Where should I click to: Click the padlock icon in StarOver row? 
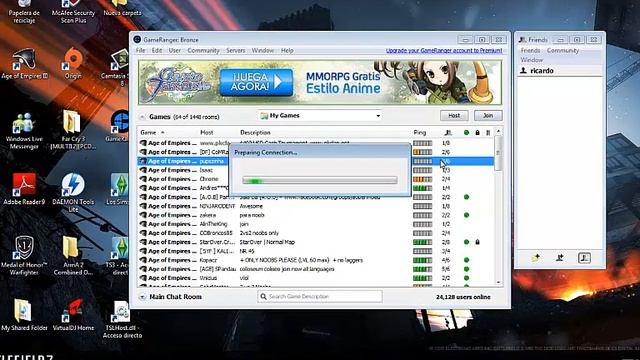[477, 242]
